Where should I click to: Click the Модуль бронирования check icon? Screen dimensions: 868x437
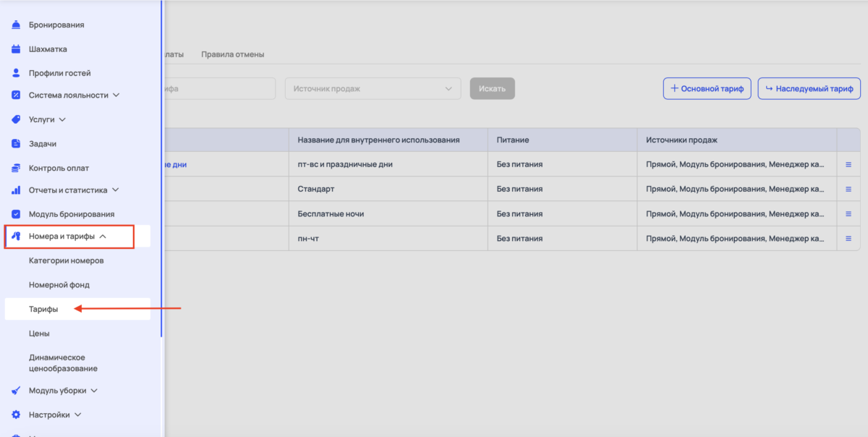pos(16,214)
